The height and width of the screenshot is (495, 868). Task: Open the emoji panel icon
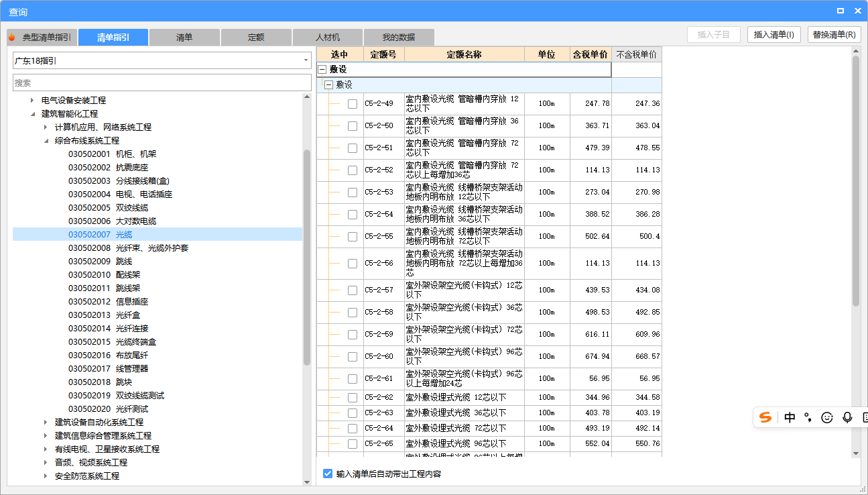point(826,417)
